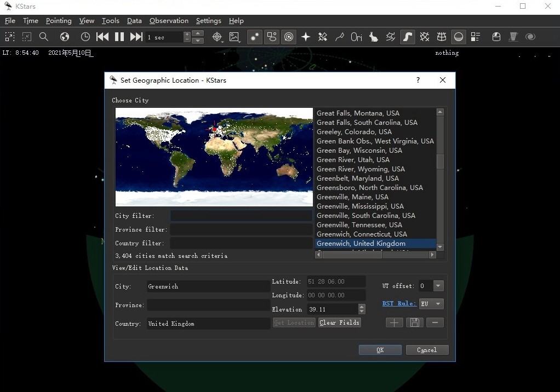Toggle opaque ground horizon icon

click(459, 37)
